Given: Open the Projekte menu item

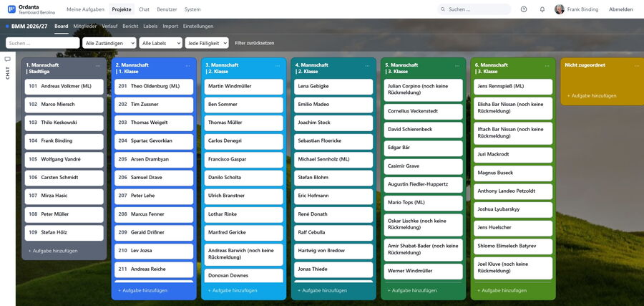Looking at the screenshot, I should (122, 9).
